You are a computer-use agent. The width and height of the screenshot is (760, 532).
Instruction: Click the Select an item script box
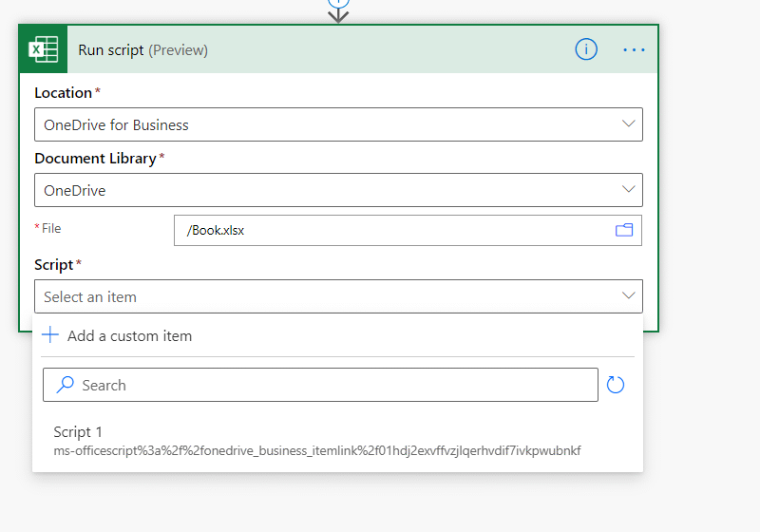click(x=338, y=296)
